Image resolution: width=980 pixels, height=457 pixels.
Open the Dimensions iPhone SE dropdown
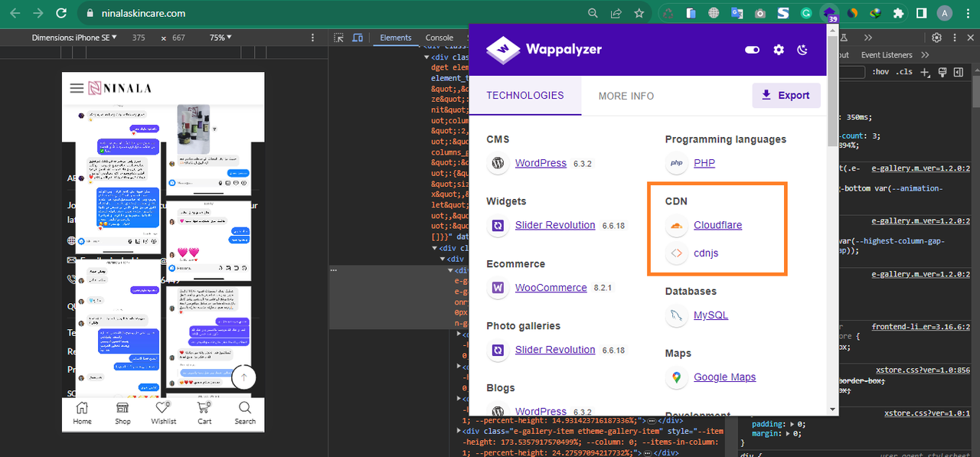(74, 38)
